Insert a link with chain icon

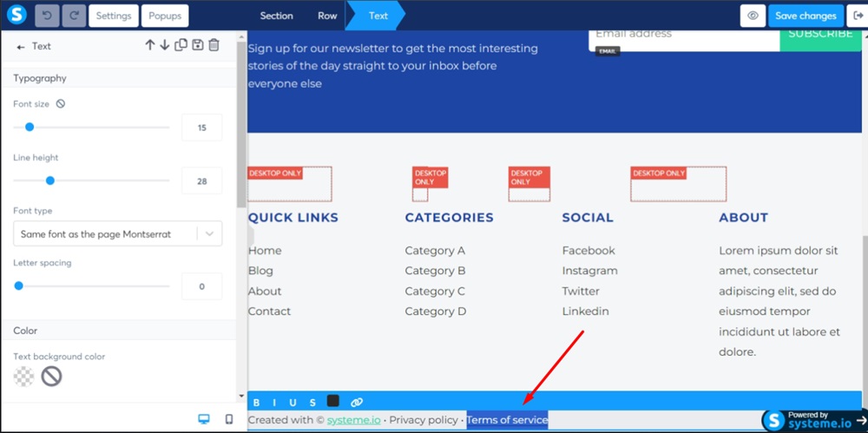click(357, 403)
